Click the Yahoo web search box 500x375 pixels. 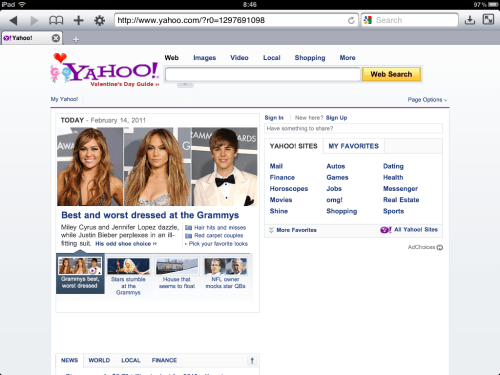pyautogui.click(x=263, y=74)
